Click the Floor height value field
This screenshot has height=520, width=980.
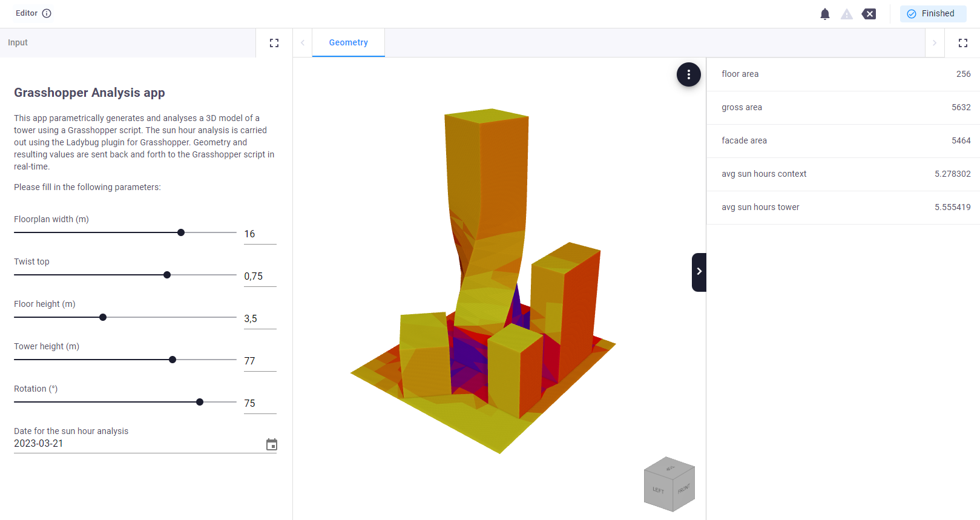[260, 319]
